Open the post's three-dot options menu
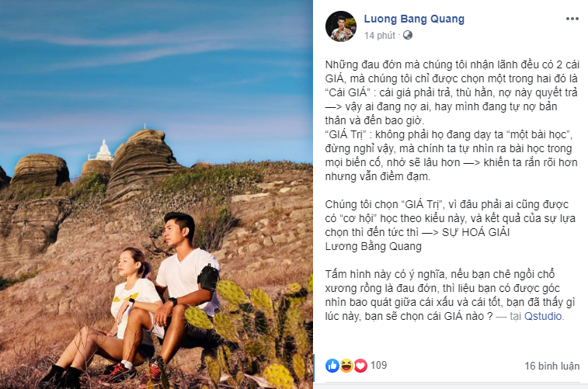 point(572,19)
